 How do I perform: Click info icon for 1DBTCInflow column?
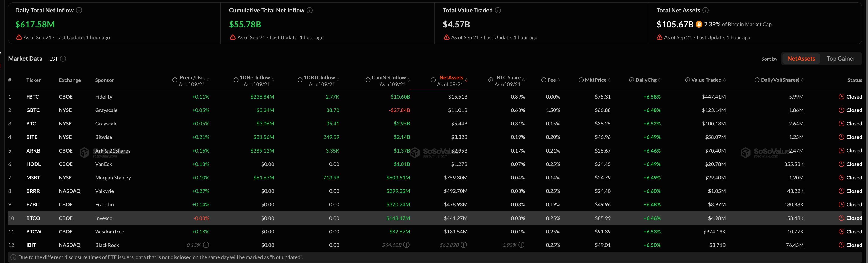300,80
